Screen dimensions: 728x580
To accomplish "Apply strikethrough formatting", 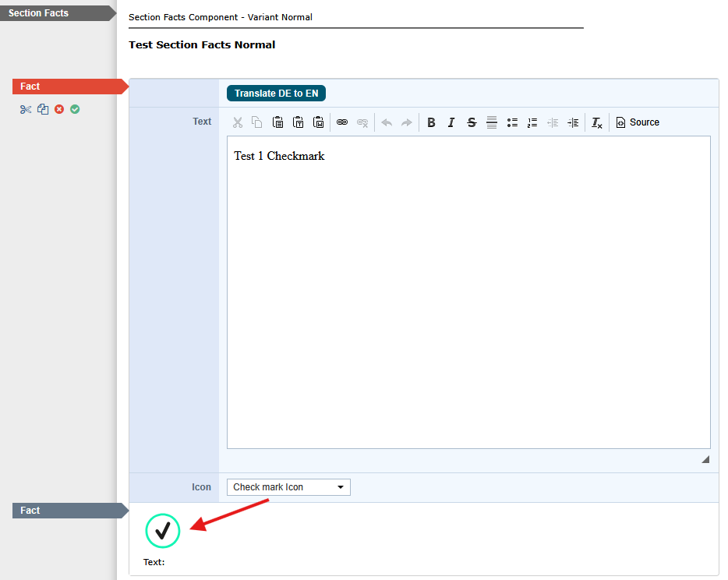I will (x=472, y=122).
